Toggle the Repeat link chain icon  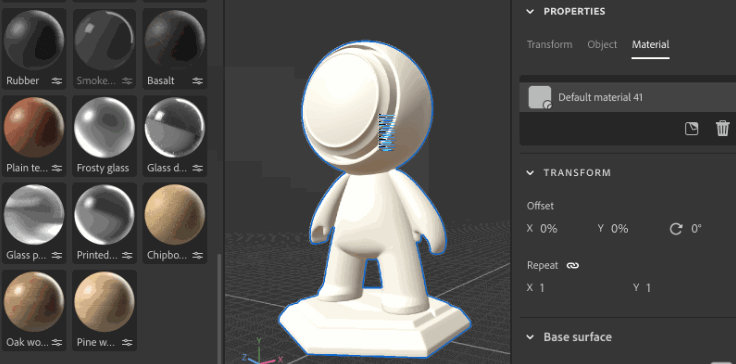pos(573,265)
